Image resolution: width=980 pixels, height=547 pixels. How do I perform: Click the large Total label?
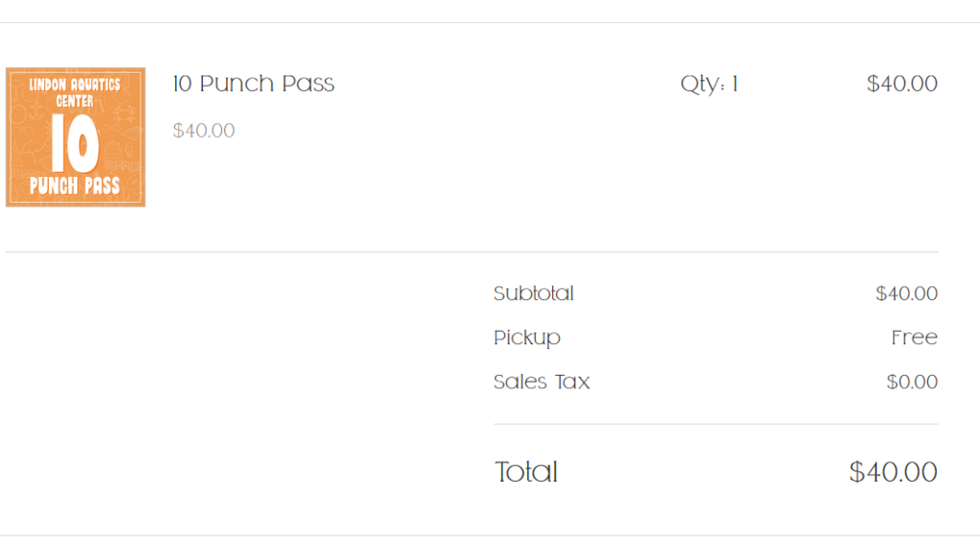pyautogui.click(x=525, y=472)
